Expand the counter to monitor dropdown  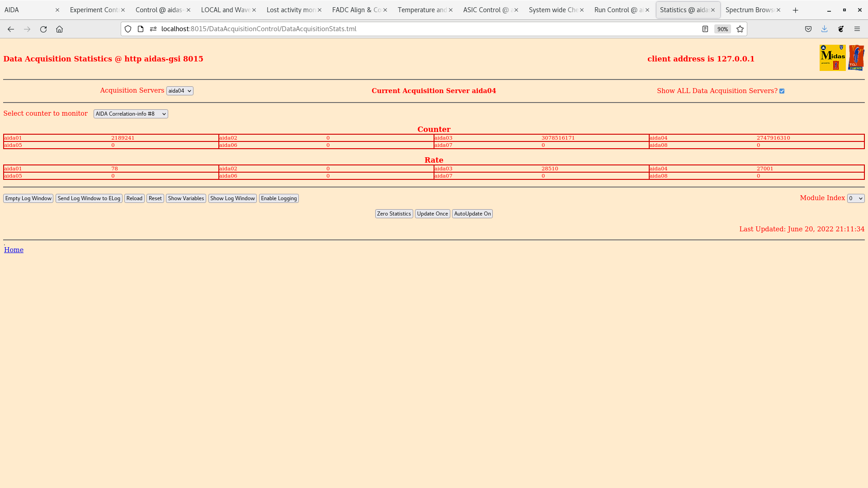coord(131,114)
